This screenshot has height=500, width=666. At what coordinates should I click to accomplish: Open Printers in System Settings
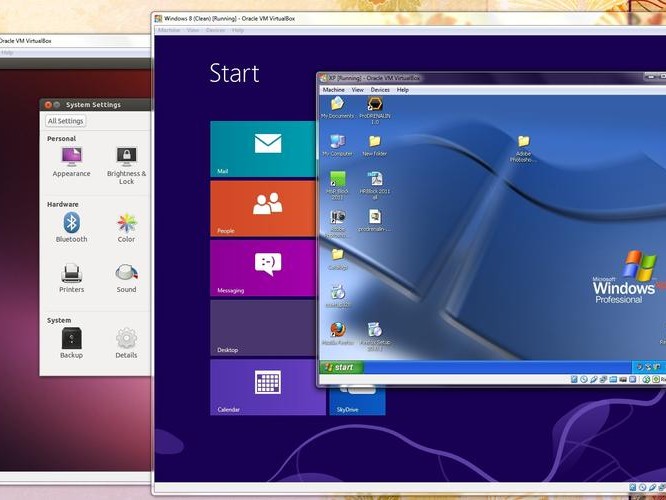pos(71,278)
